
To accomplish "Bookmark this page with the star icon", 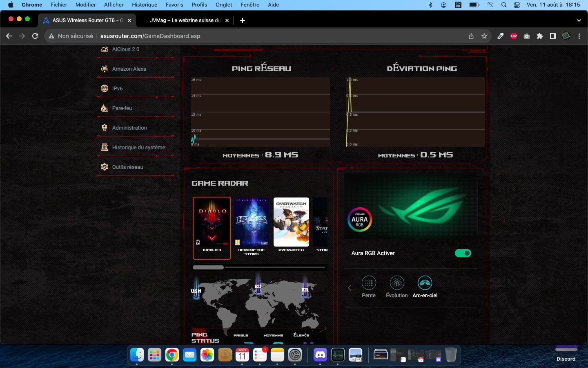I will 484,36.
